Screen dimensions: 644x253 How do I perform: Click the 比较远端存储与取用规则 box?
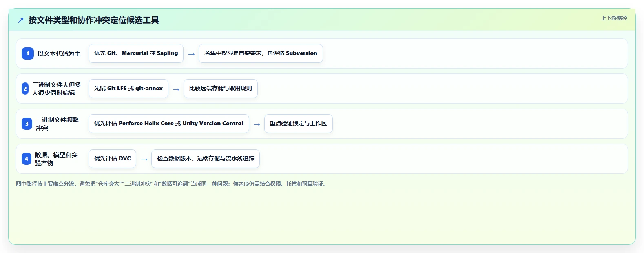pyautogui.click(x=220, y=89)
